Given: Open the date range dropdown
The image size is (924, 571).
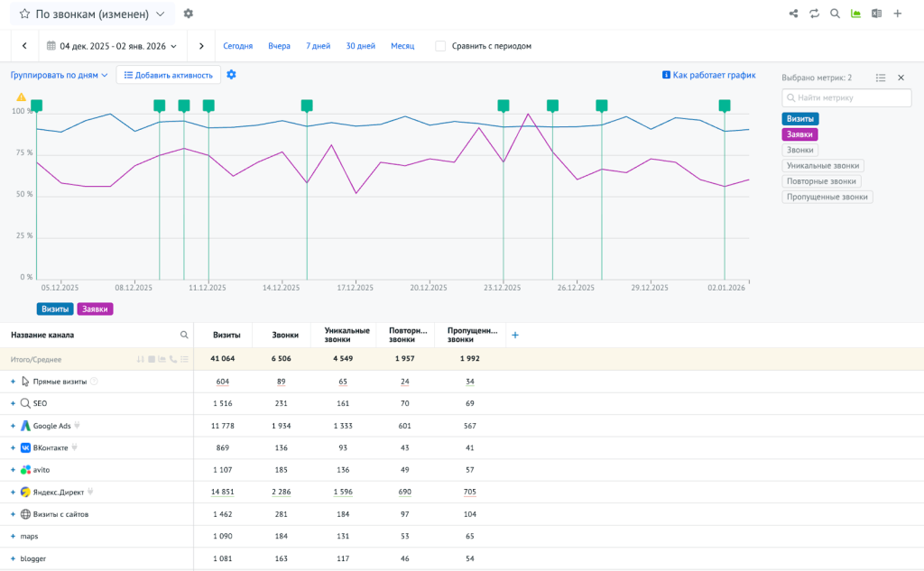Looking at the screenshot, I should (x=112, y=46).
